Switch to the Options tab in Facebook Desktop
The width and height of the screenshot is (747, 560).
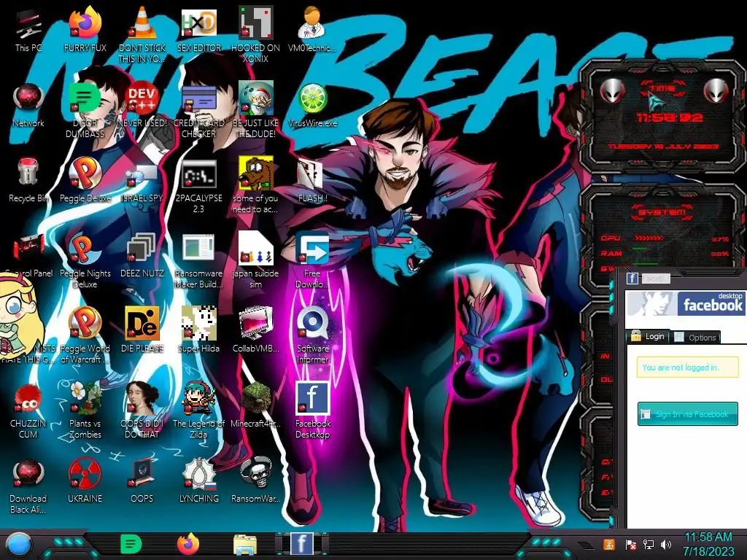pos(696,337)
